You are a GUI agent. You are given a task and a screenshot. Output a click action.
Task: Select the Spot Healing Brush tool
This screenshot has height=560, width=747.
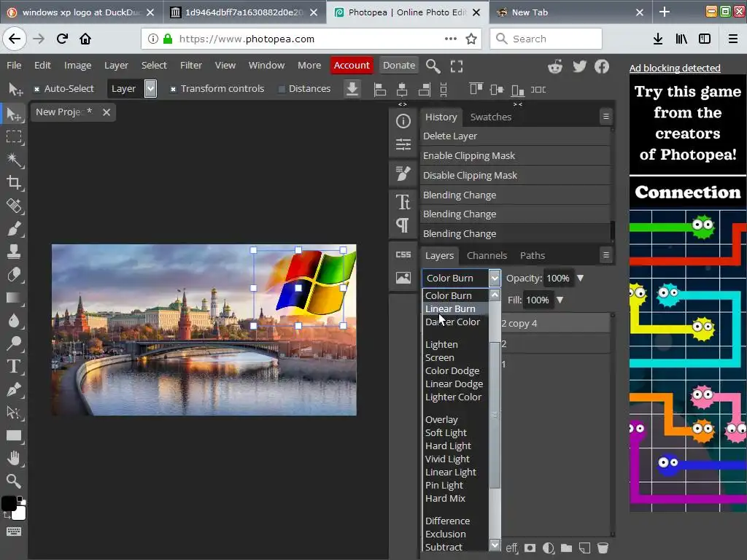tap(14, 206)
